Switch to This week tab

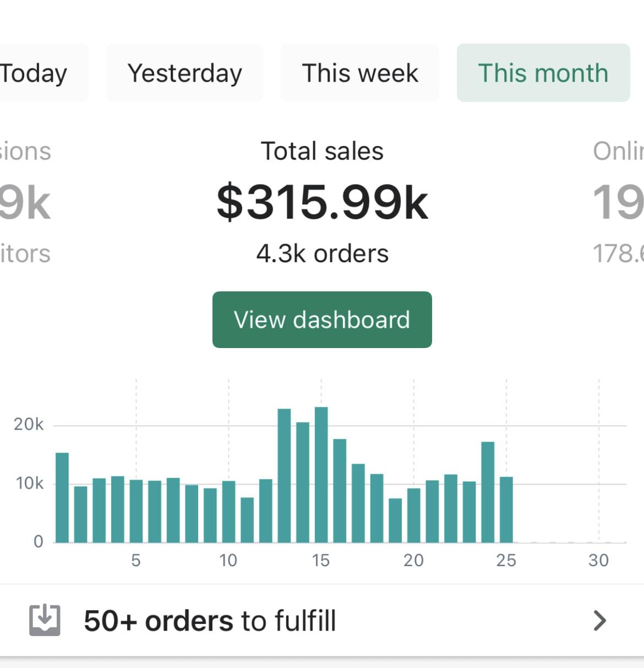[x=360, y=73]
